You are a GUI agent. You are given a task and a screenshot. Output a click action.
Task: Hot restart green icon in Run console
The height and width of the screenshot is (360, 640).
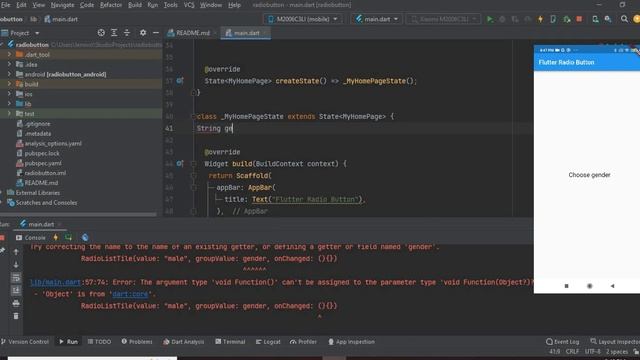[x=68, y=237]
